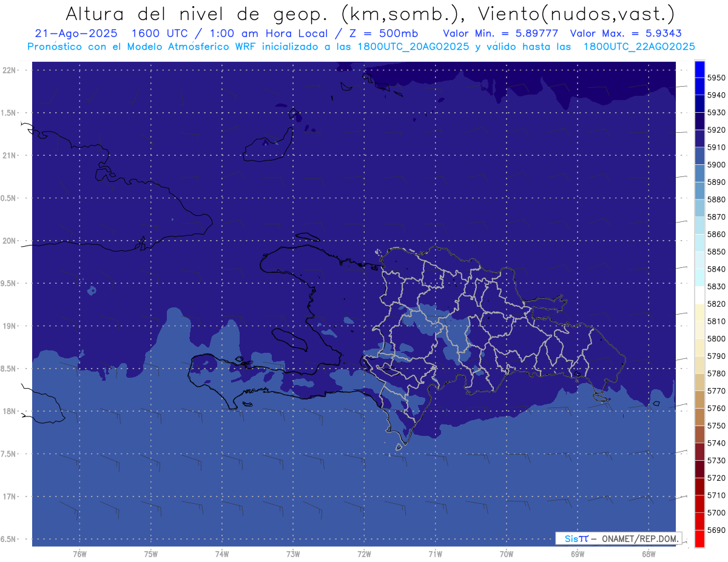Click the '1800UTC_20AGO2025' initialization timestamp
This screenshot has height=562, width=728.
pos(413,47)
